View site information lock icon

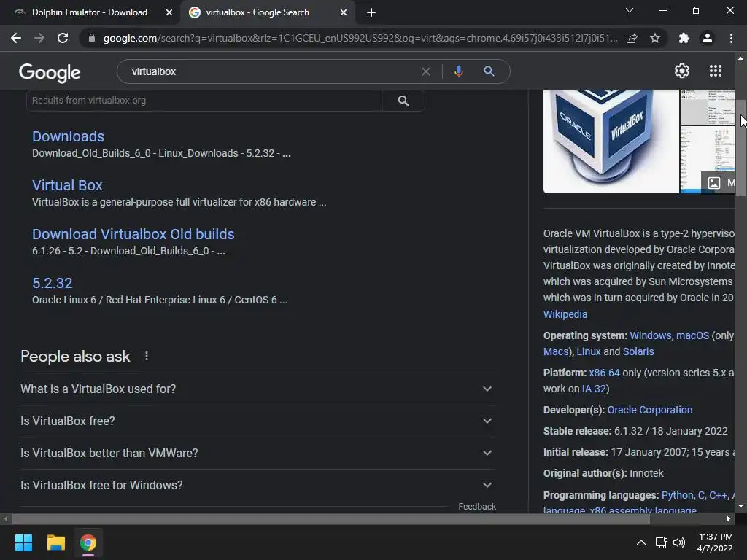pos(92,38)
